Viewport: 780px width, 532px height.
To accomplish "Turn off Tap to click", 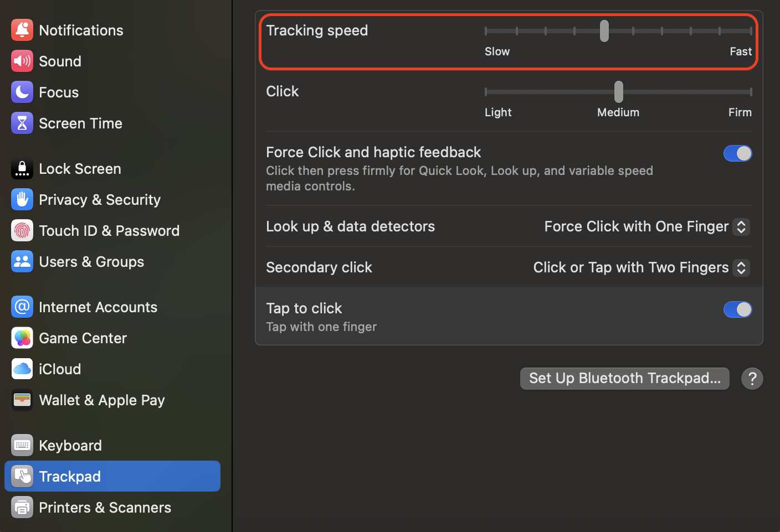I will [x=737, y=309].
